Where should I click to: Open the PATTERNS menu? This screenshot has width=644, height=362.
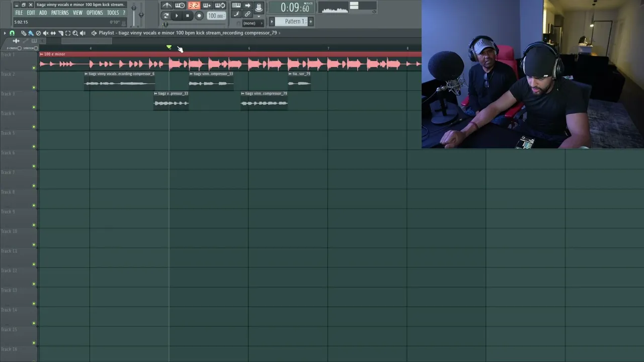pos(60,13)
